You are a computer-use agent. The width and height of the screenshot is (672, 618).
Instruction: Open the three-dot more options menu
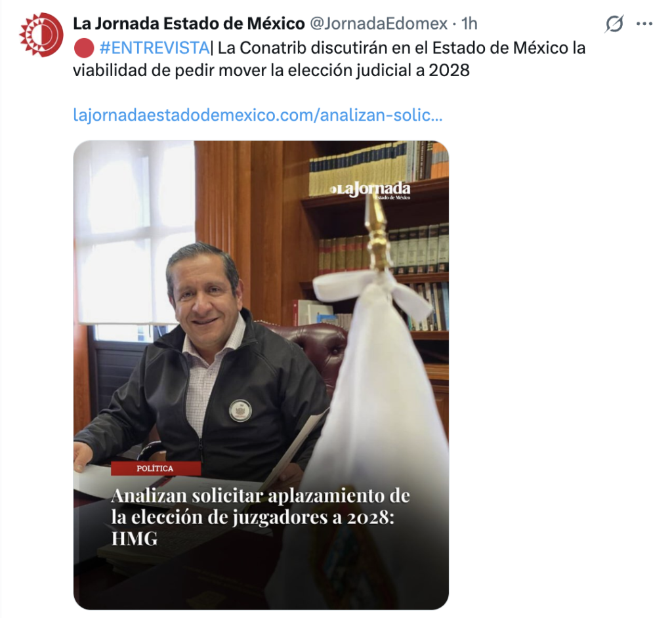[x=644, y=24]
